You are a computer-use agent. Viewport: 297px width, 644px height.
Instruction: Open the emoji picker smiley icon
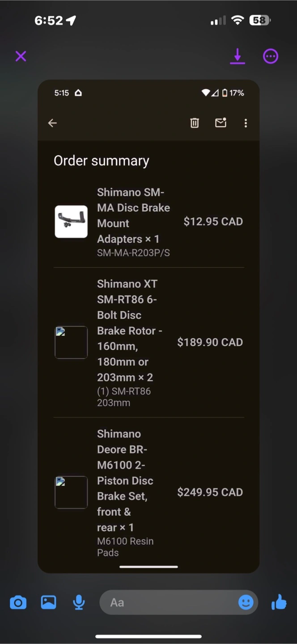tap(246, 602)
